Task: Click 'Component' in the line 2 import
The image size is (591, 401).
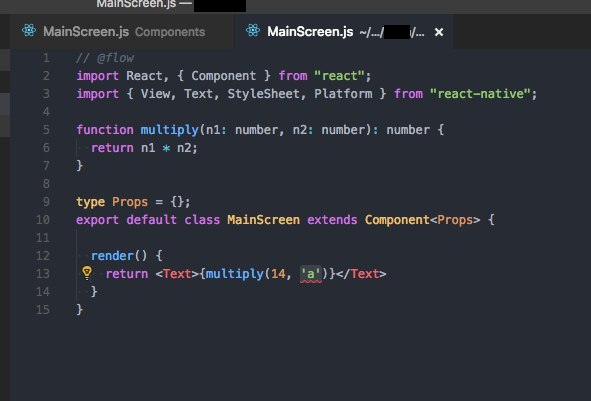Action: point(224,76)
